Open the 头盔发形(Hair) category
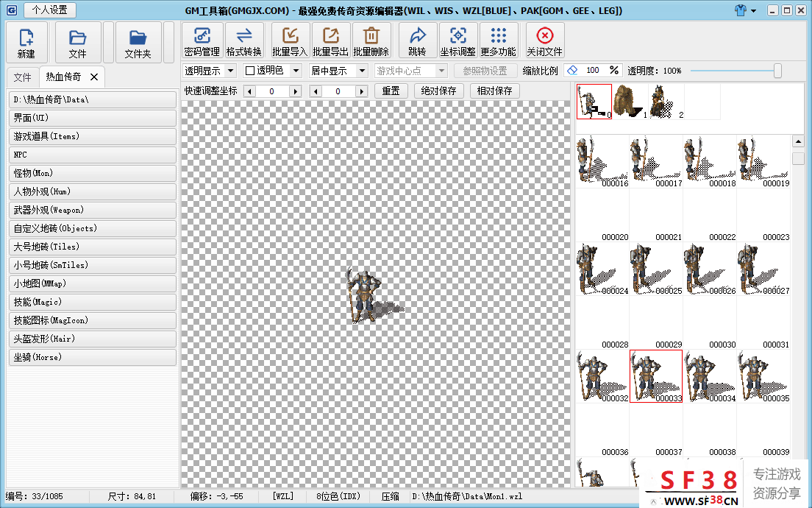812x508 pixels. (93, 339)
